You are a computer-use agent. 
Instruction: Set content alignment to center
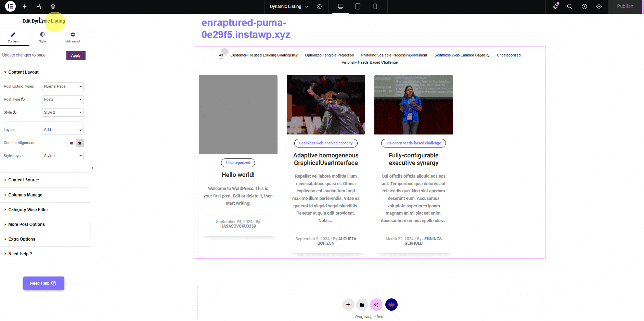80,143
